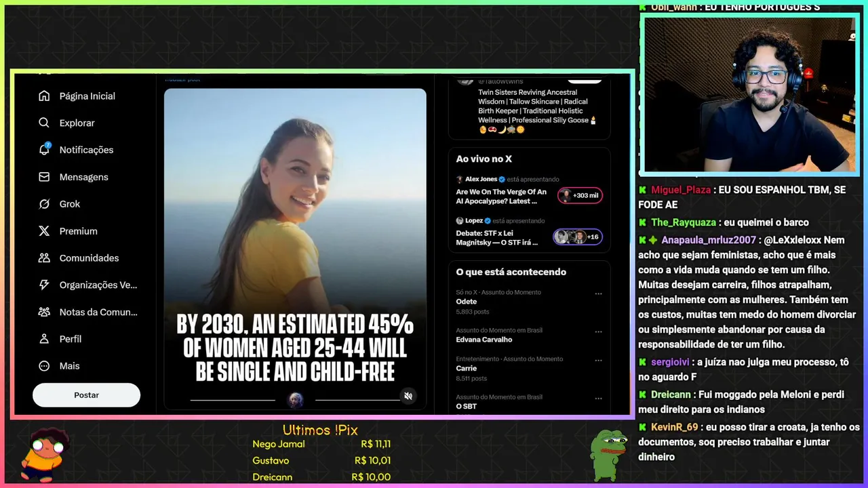Image resolution: width=868 pixels, height=488 pixels.
Task: Click the avatar on the video progress bar
Action: point(295,400)
